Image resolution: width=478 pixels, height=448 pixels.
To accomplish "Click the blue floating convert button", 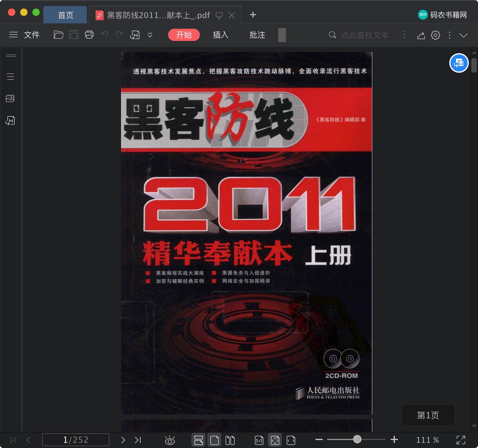I will 459,63.
